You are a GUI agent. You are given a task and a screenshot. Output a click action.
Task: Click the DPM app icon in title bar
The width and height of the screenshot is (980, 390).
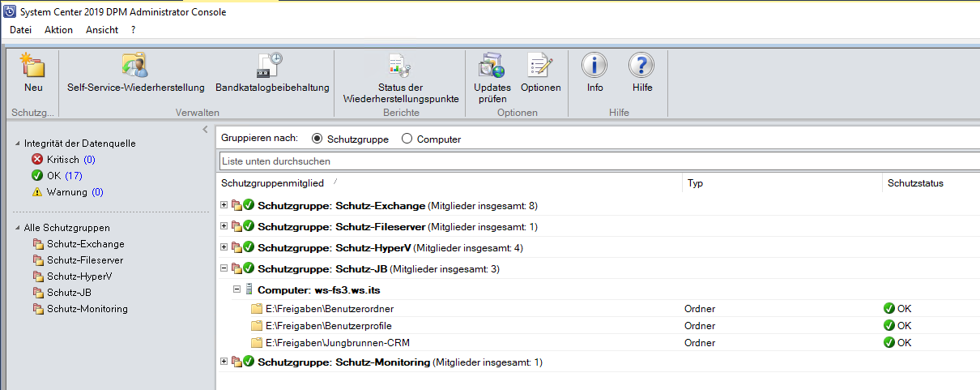tap(10, 11)
